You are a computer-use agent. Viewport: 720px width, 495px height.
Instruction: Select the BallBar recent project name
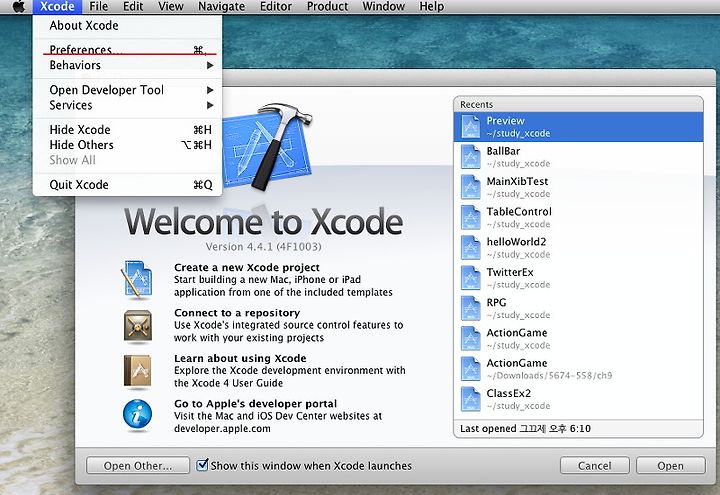[x=503, y=151]
